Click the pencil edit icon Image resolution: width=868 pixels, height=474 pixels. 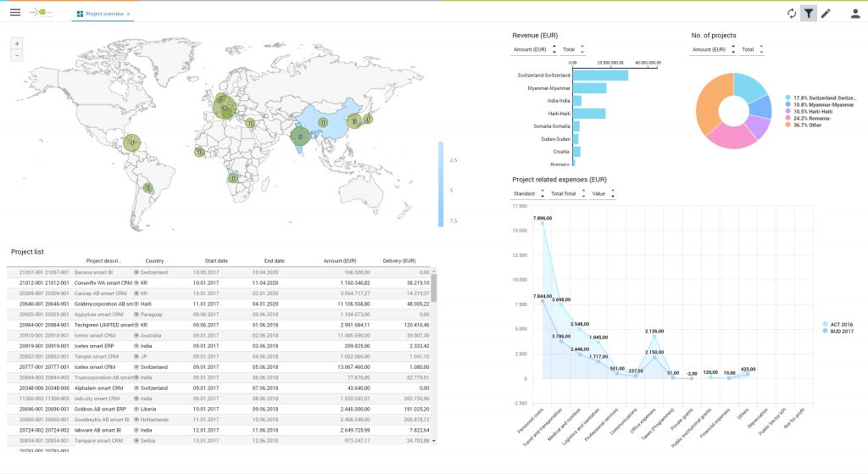click(826, 14)
